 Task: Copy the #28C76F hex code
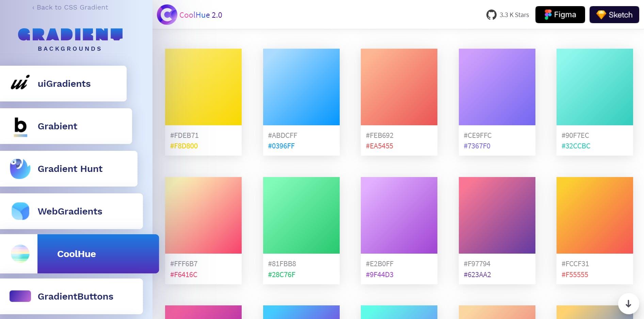[281, 275]
